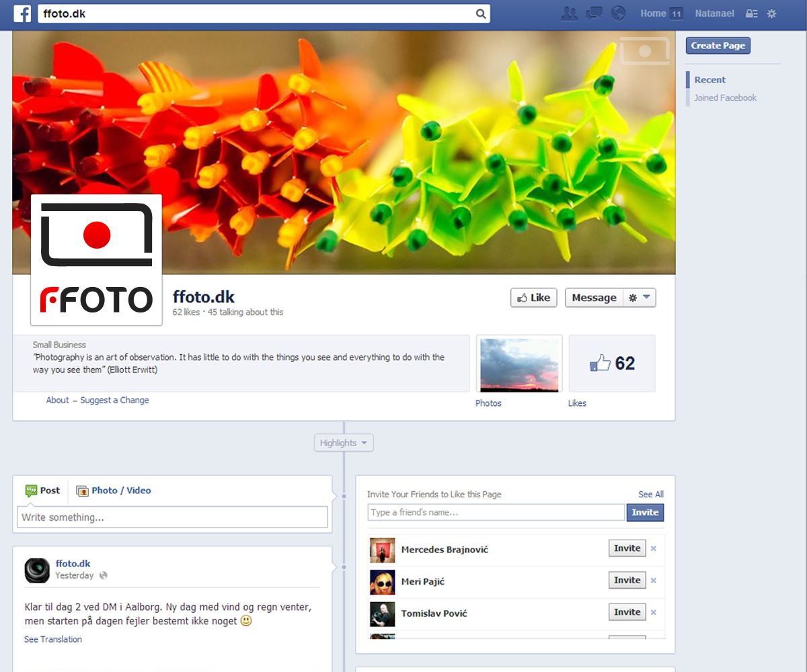
Task: Click Meri Pajić's profile picture
Action: coord(383,582)
